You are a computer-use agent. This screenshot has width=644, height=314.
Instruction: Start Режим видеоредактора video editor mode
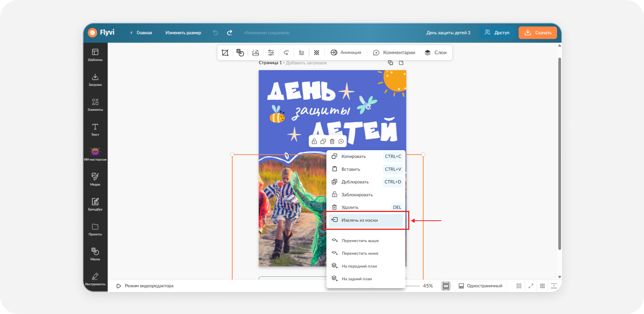coord(145,286)
